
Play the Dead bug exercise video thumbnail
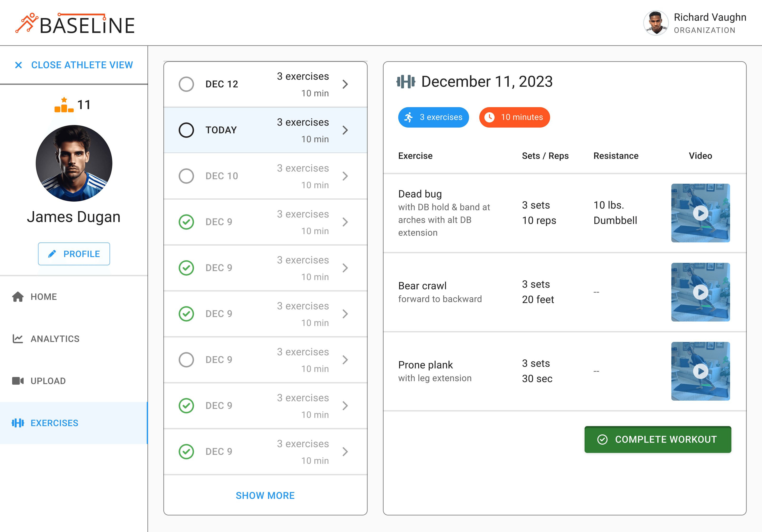click(700, 213)
